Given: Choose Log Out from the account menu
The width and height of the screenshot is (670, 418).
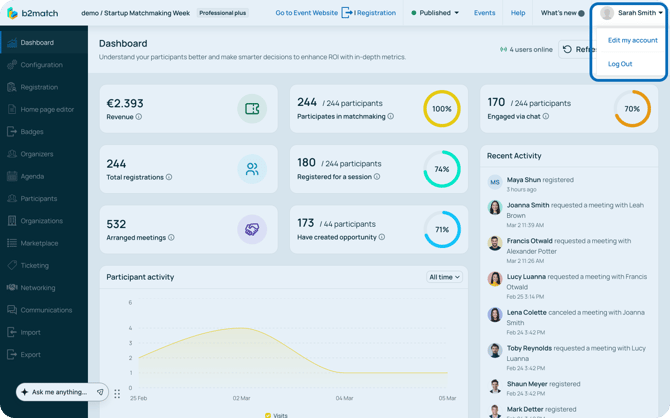Looking at the screenshot, I should [620, 64].
